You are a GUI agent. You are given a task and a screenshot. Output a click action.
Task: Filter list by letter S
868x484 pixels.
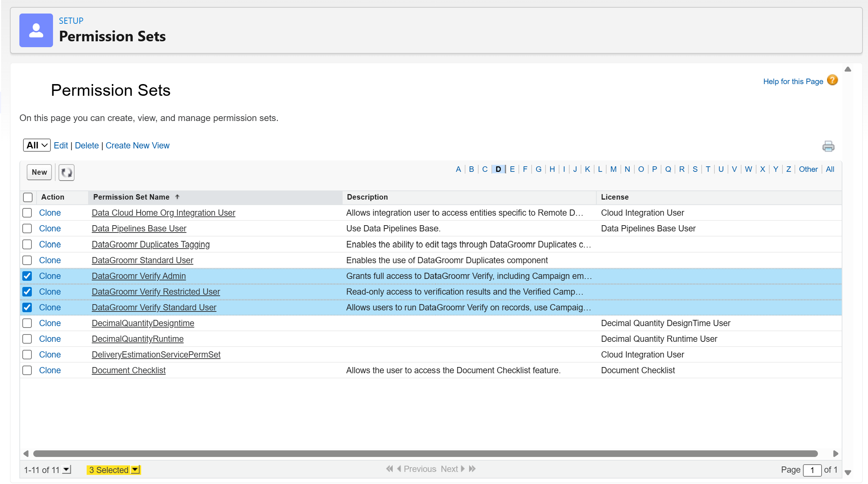coord(695,169)
